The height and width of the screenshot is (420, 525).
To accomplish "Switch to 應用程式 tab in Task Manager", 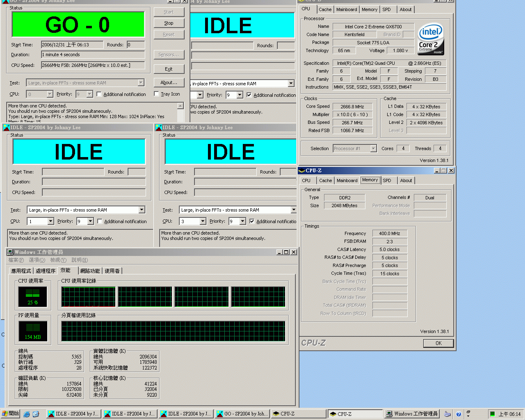I will point(21,271).
